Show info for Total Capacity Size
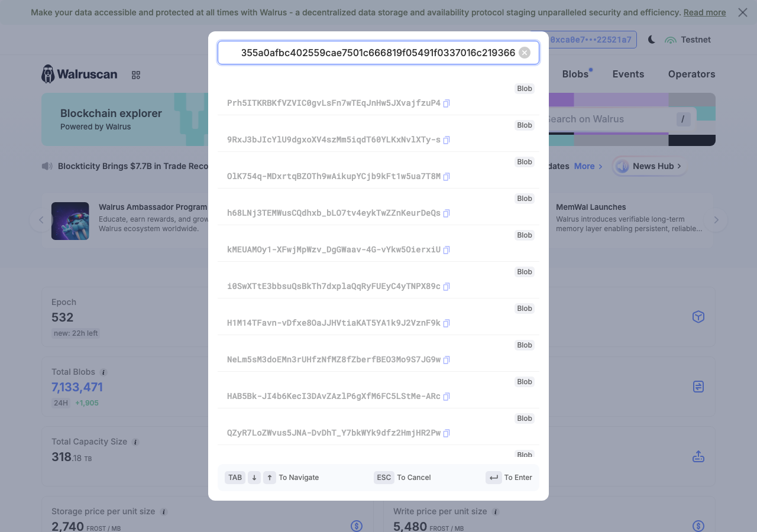757x532 pixels. pyautogui.click(x=135, y=442)
